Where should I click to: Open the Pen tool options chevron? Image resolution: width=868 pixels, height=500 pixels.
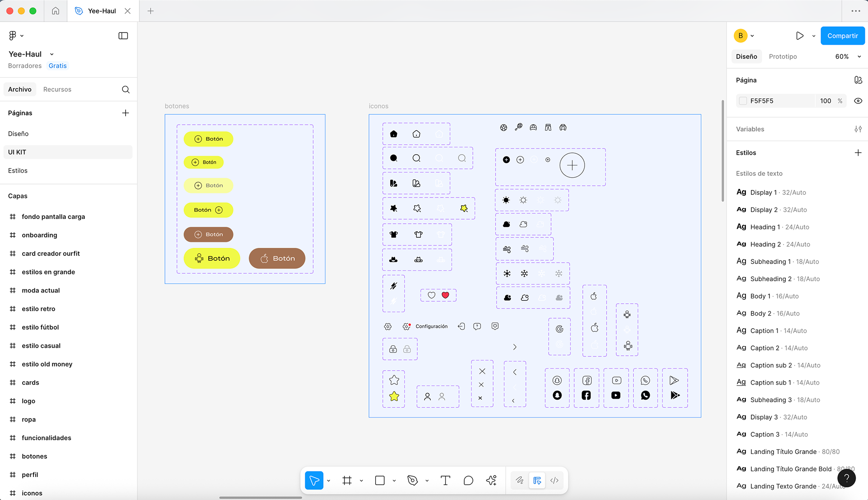(x=427, y=481)
